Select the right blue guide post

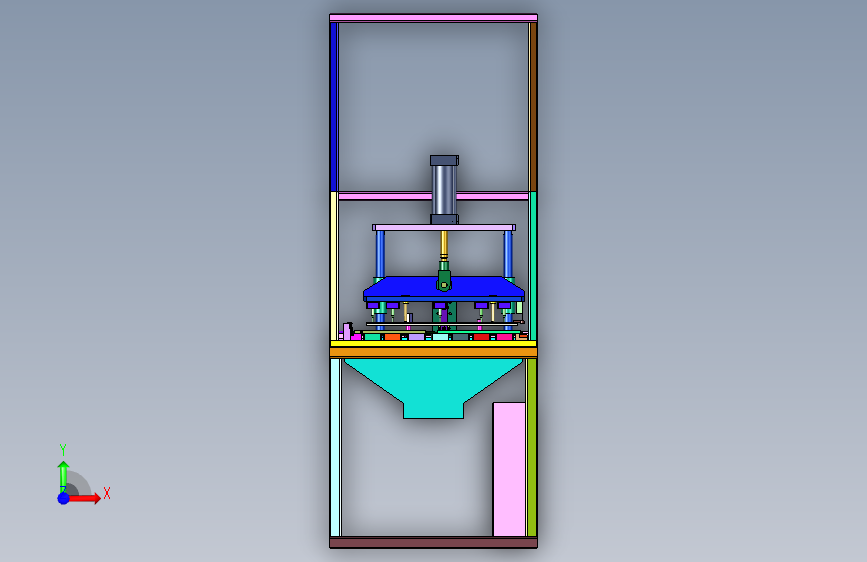click(508, 254)
